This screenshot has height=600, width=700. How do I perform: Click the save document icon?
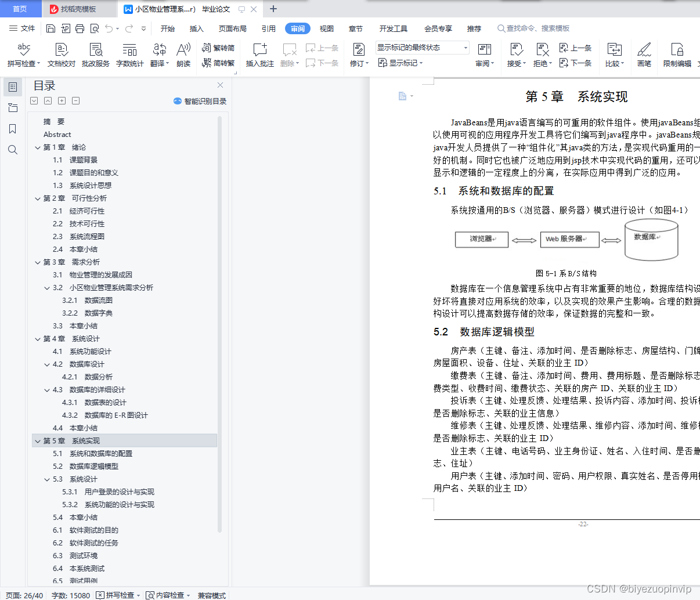point(50,28)
